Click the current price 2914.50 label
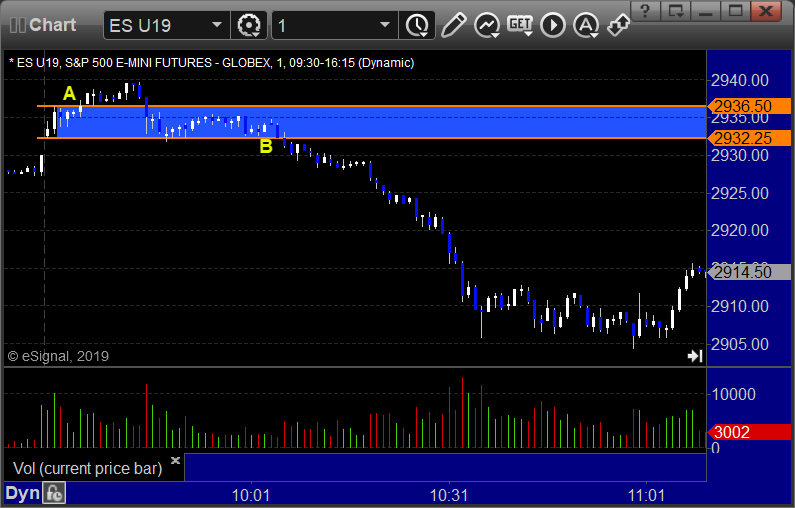795x508 pixels. pyautogui.click(x=749, y=272)
